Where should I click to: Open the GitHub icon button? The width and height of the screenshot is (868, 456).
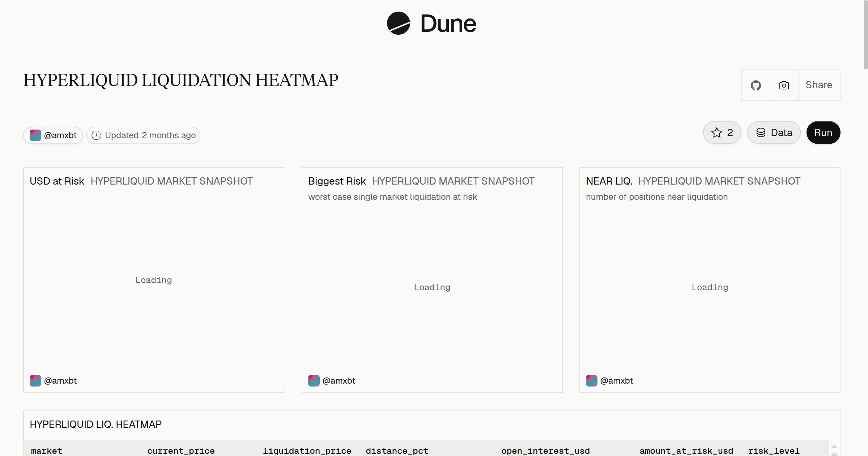(x=756, y=85)
